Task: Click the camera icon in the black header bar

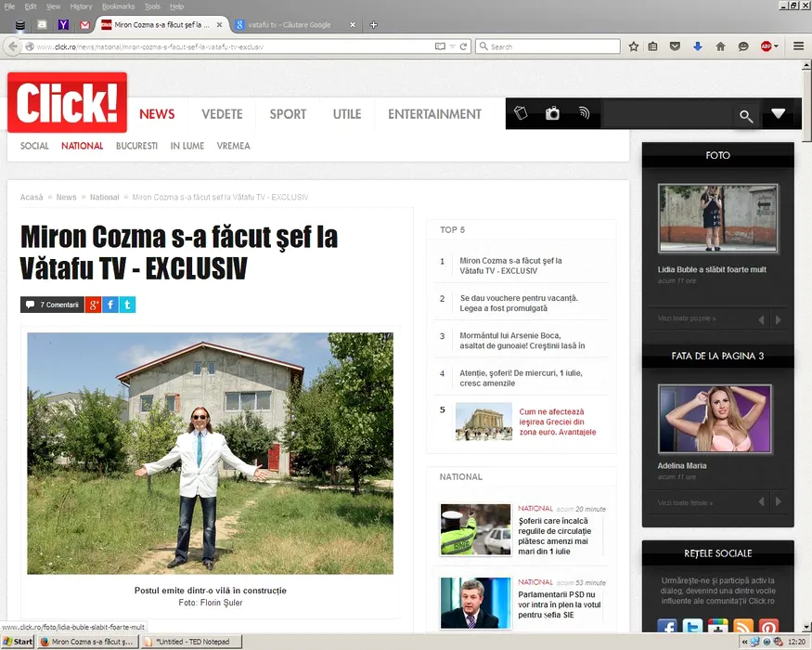Action: (x=552, y=113)
